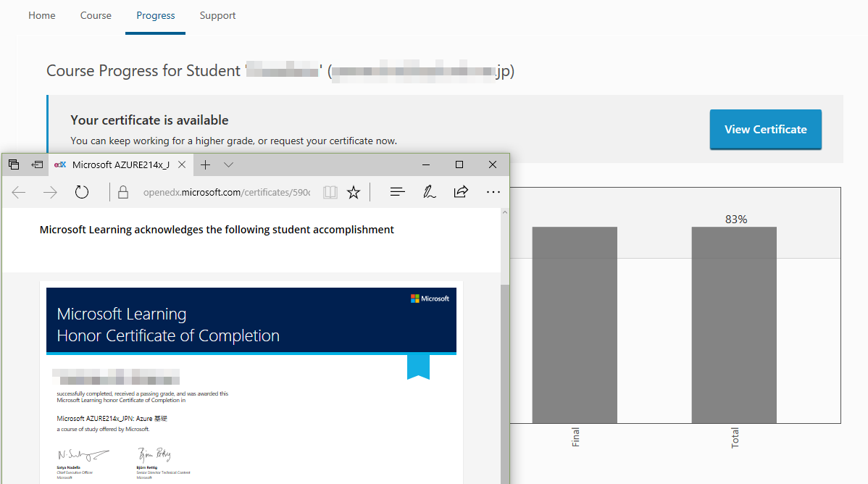Focus the openedx.microsoft.com address bar
This screenshot has height=484, width=868.
[x=226, y=192]
